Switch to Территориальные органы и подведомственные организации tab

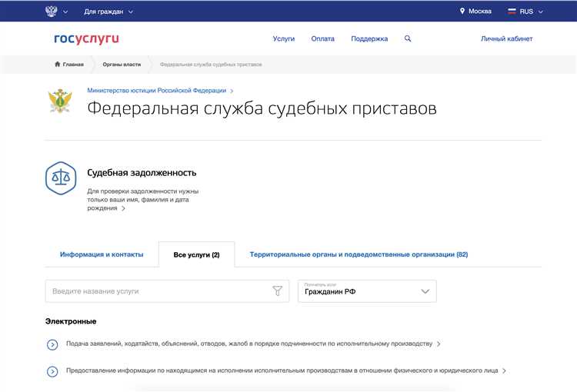pyautogui.click(x=359, y=254)
